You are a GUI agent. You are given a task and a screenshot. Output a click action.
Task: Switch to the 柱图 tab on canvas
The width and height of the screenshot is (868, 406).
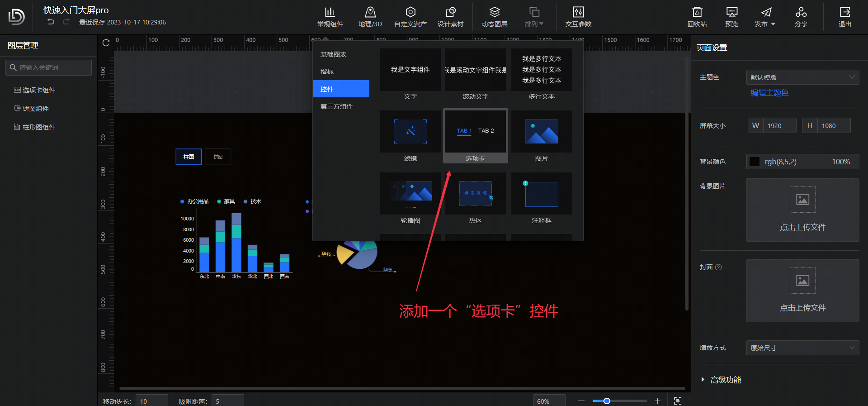click(x=189, y=157)
